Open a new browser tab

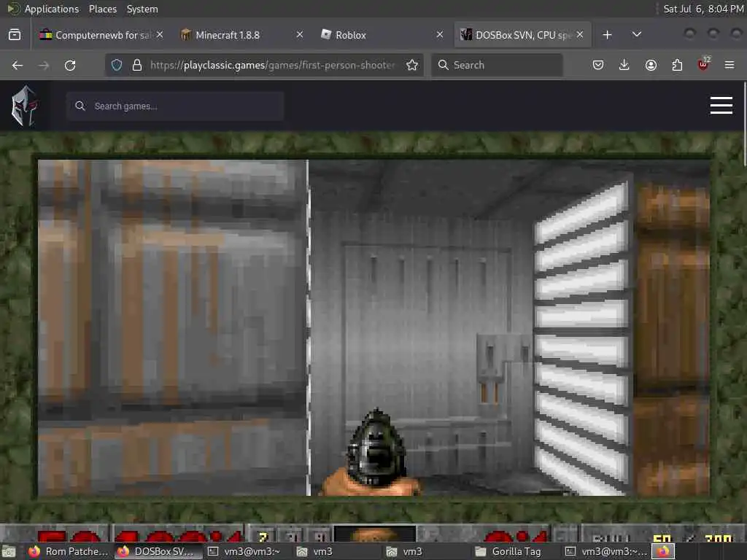(x=607, y=35)
